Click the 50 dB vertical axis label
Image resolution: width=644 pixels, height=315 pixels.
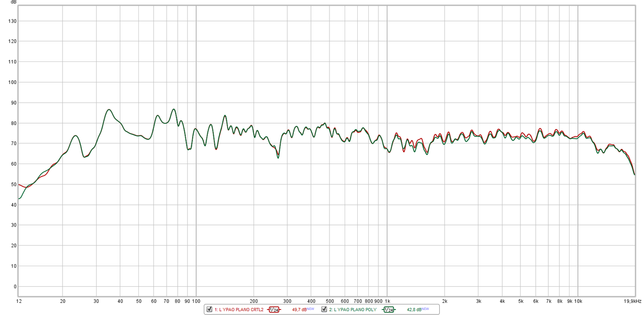[x=13, y=184]
